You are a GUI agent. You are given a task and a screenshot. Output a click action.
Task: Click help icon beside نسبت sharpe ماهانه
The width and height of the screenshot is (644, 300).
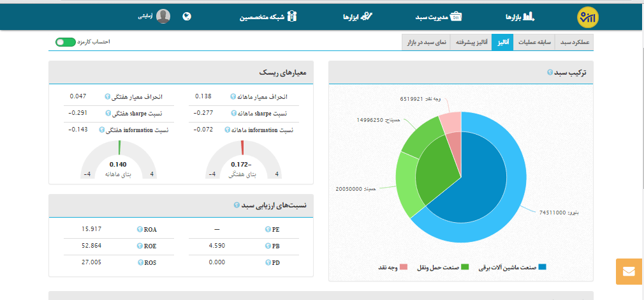click(234, 113)
